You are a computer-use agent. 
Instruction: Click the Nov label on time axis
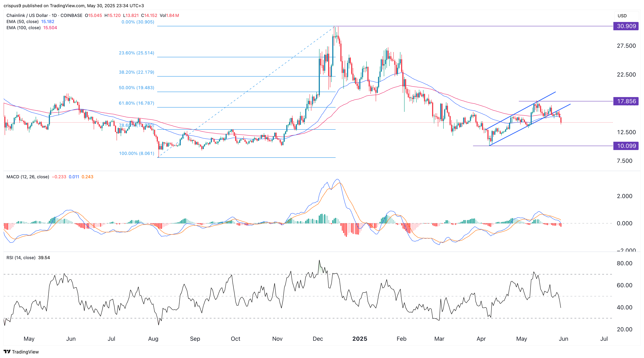(x=277, y=339)
